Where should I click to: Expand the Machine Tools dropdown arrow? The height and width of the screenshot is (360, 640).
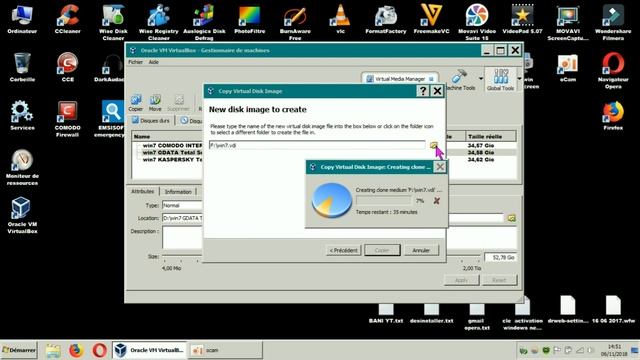481,78
